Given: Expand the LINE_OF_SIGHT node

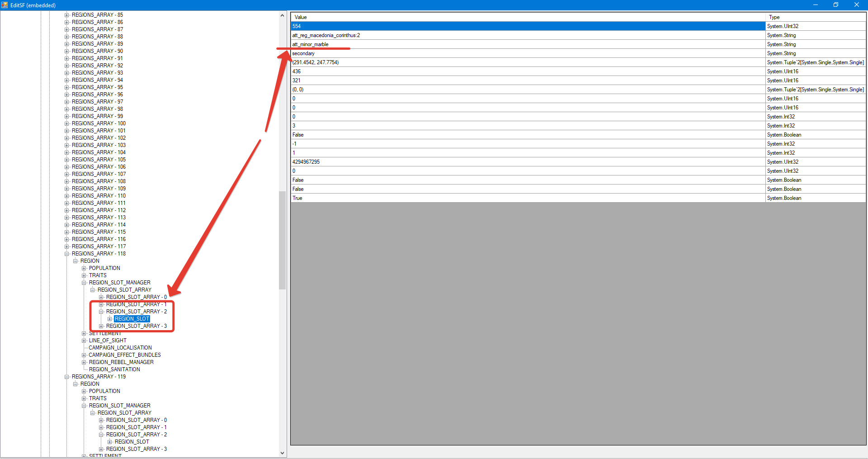Looking at the screenshot, I should tap(84, 341).
